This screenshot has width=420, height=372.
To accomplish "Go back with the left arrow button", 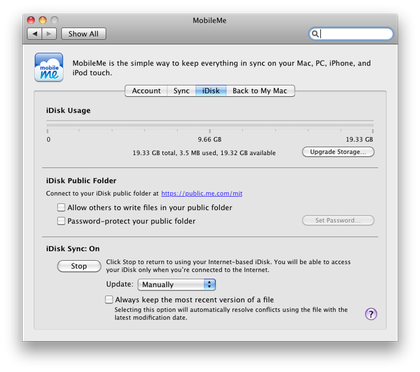I will tap(35, 34).
